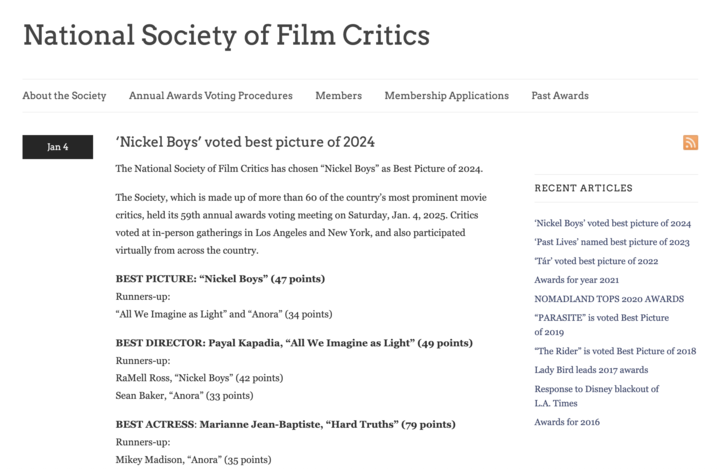Open About the Society menu item
Image resolution: width=720 pixels, height=469 pixels.
pos(64,96)
